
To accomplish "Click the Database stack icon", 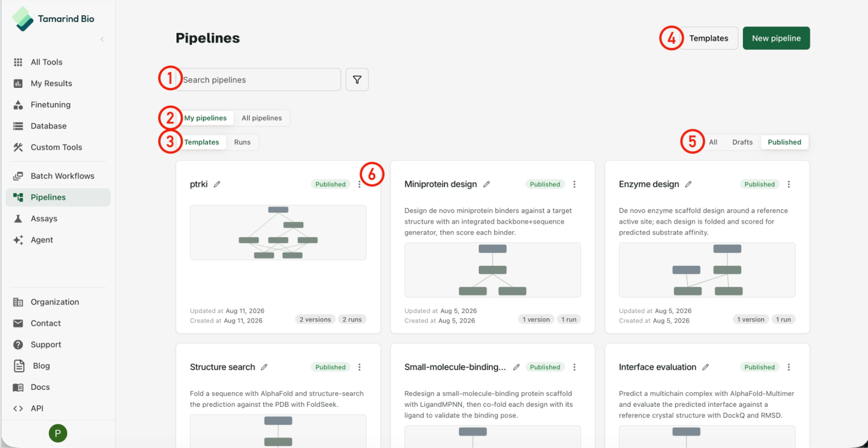I will coord(18,126).
